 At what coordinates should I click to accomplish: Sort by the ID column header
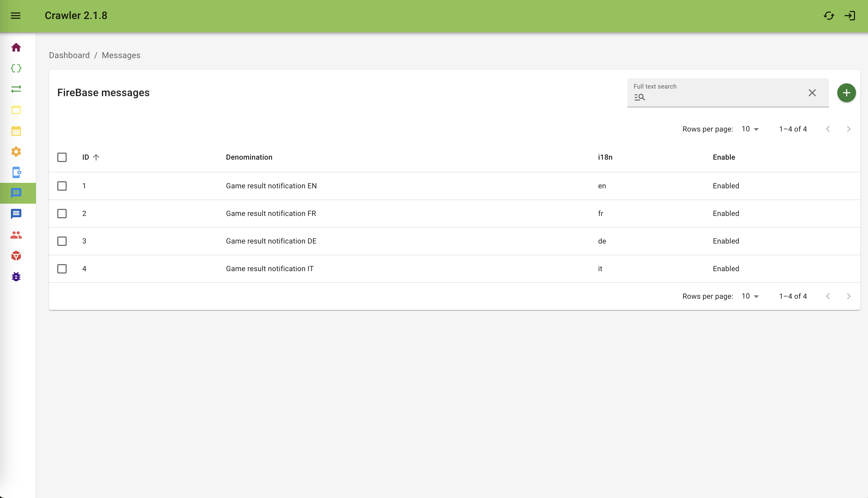pyautogui.click(x=86, y=157)
